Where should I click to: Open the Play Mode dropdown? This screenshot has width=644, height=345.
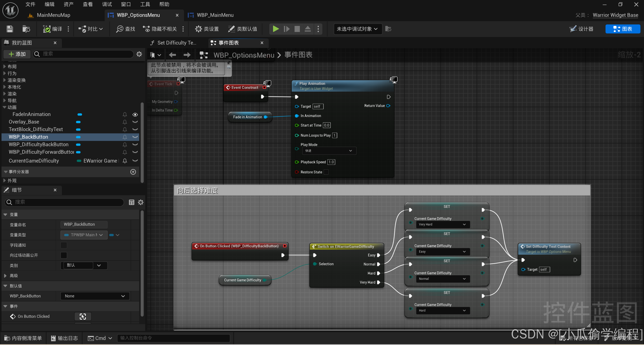(329, 151)
